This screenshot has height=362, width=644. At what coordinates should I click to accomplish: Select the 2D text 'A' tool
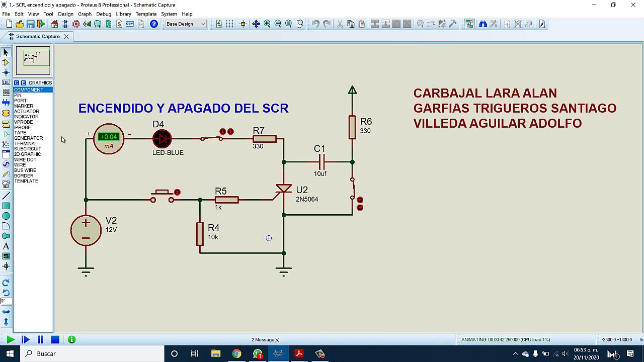pyautogui.click(x=6, y=246)
